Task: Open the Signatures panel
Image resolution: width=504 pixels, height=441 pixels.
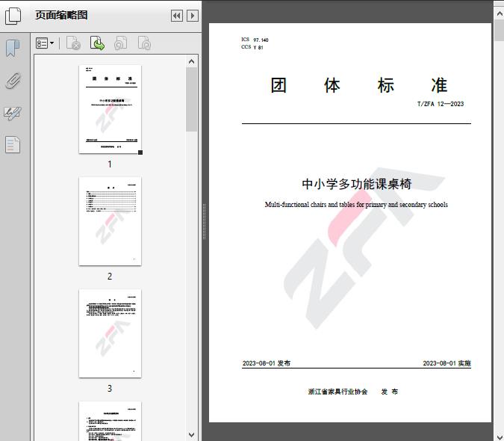Action: click(x=13, y=113)
